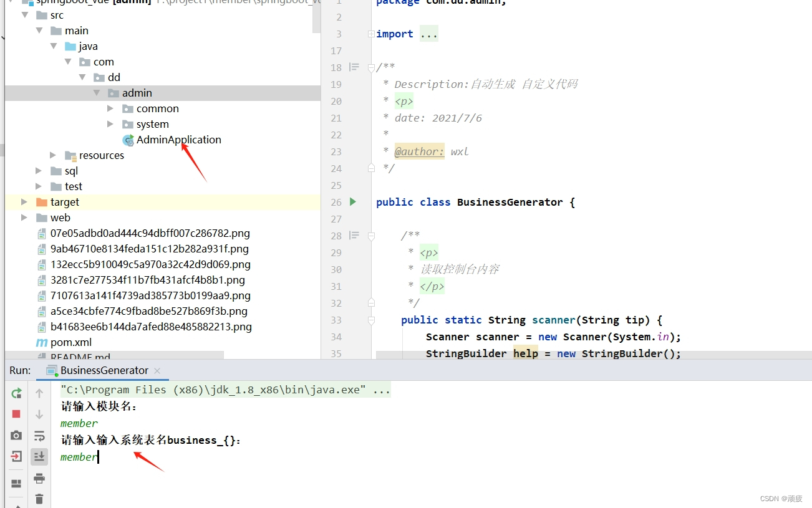Stop the running process with the red square
Viewport: 812px width, 508px height.
point(16,414)
